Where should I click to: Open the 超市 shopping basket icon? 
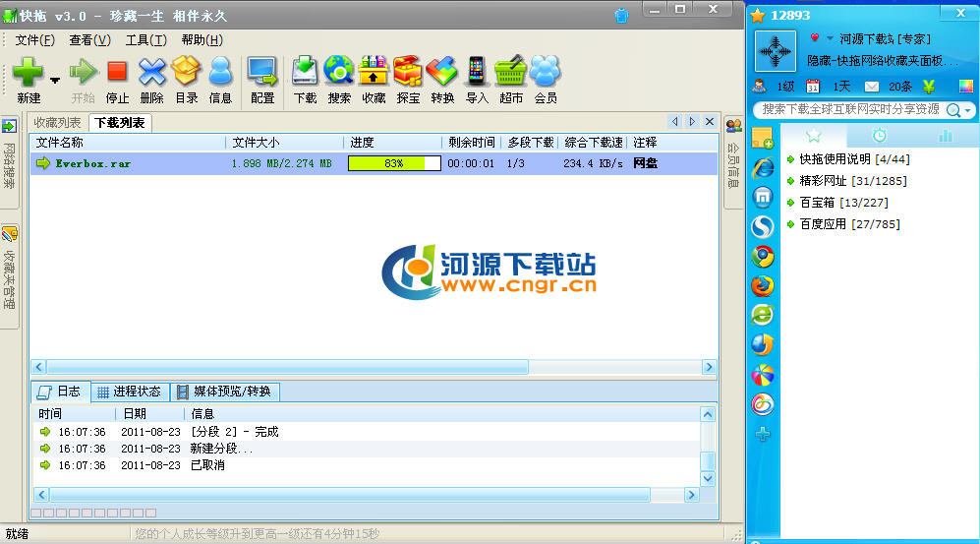point(510,71)
